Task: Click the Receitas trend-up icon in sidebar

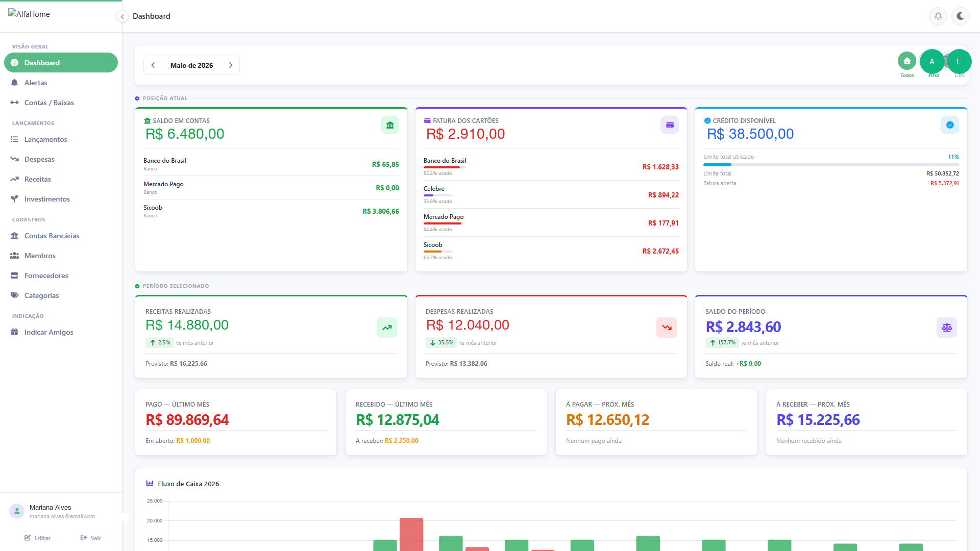Action: [14, 179]
